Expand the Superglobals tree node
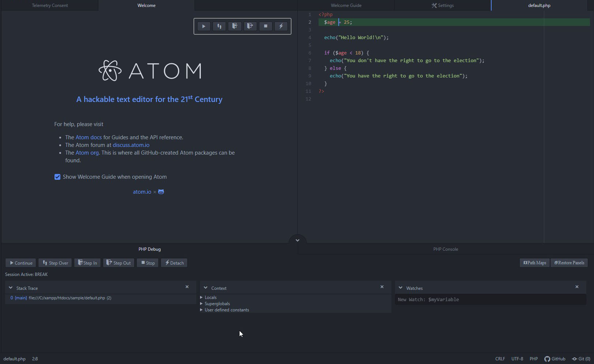This screenshot has width=594, height=364. point(202,304)
